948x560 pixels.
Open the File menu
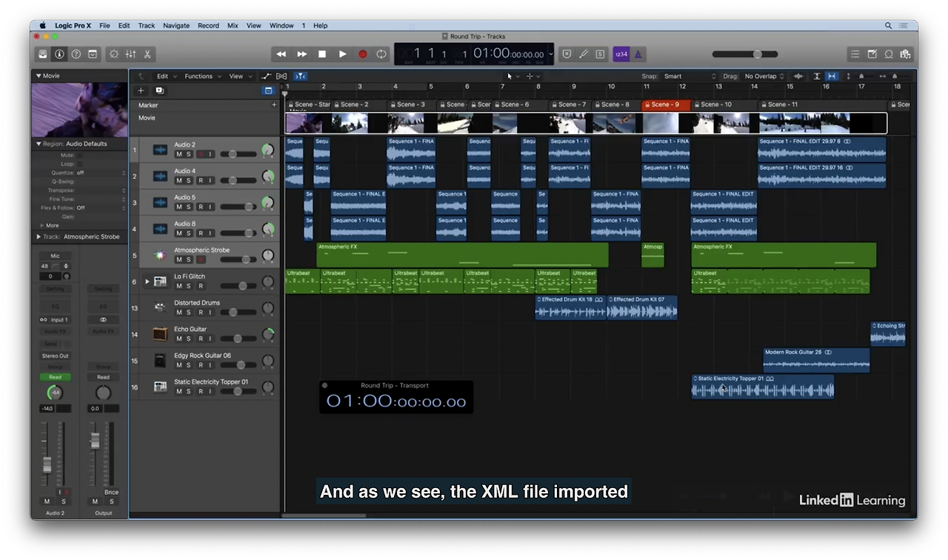(104, 25)
